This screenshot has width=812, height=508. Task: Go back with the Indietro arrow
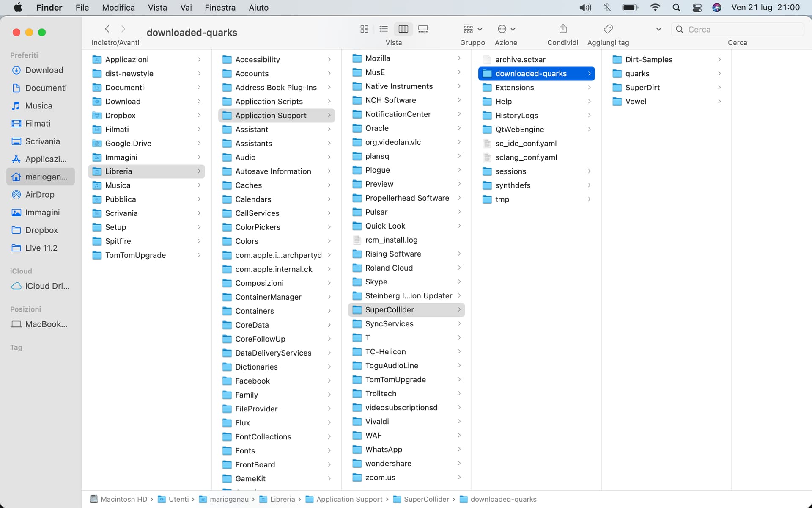107,29
